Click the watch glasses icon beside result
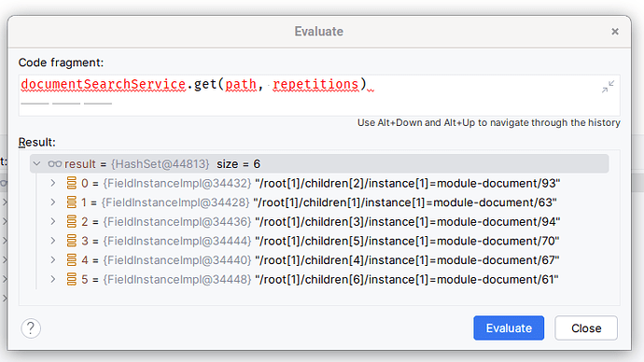The height and width of the screenshot is (362, 644). pyautogui.click(x=55, y=164)
